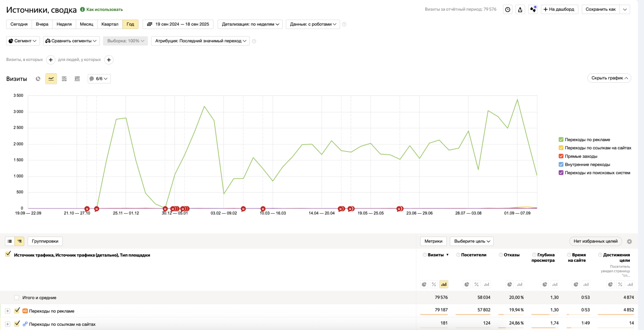This screenshot has height=330, width=644.
Task: Expand Переходы по ссылкам на сайтах row
Action: [8, 324]
